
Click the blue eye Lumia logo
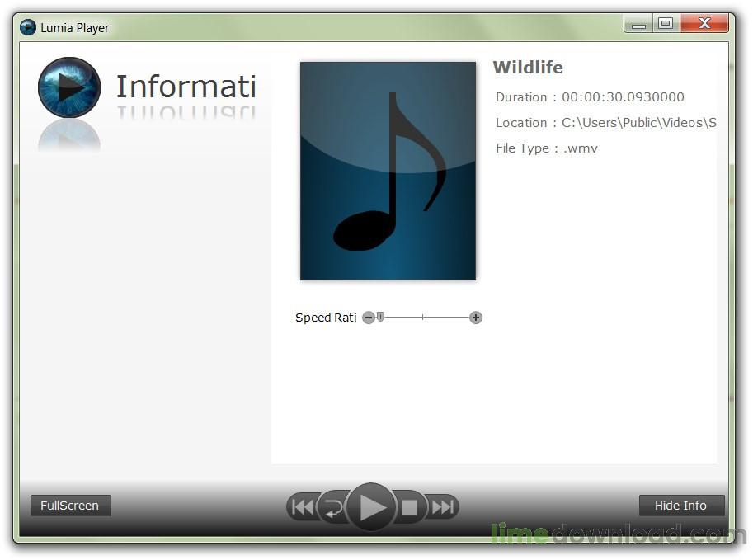point(69,87)
